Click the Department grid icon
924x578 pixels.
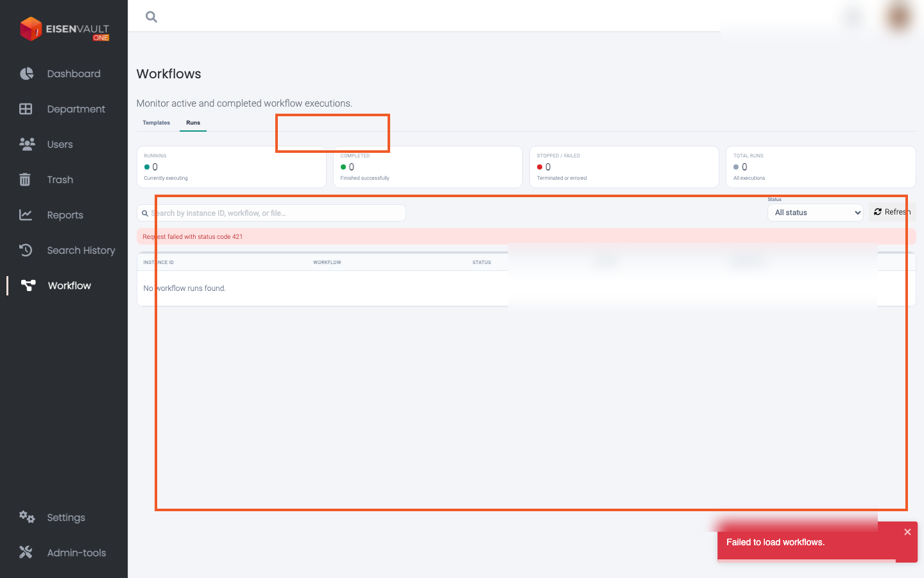tap(26, 109)
